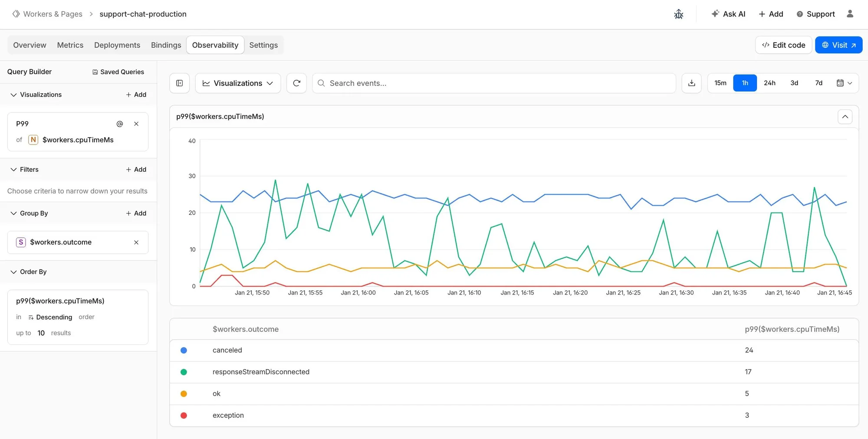Switch to the Settings tab

(x=263, y=45)
